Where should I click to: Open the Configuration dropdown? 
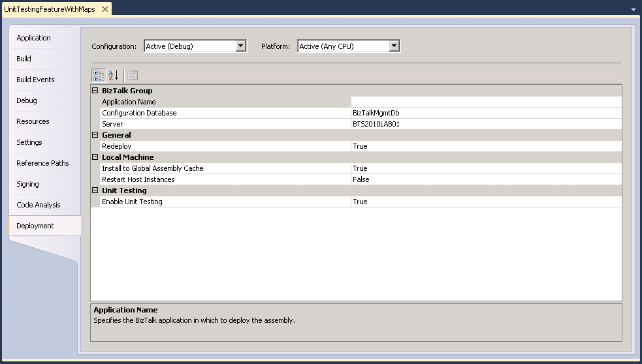coord(241,46)
